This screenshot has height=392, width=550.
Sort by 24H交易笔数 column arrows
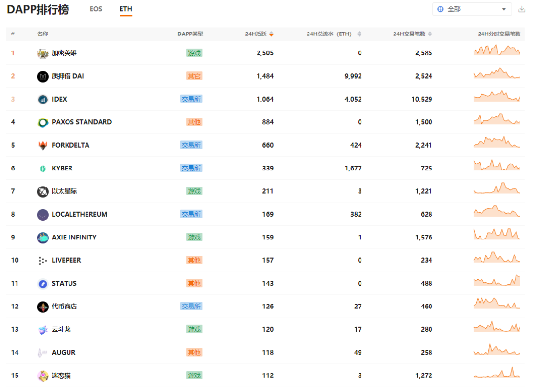(x=430, y=34)
